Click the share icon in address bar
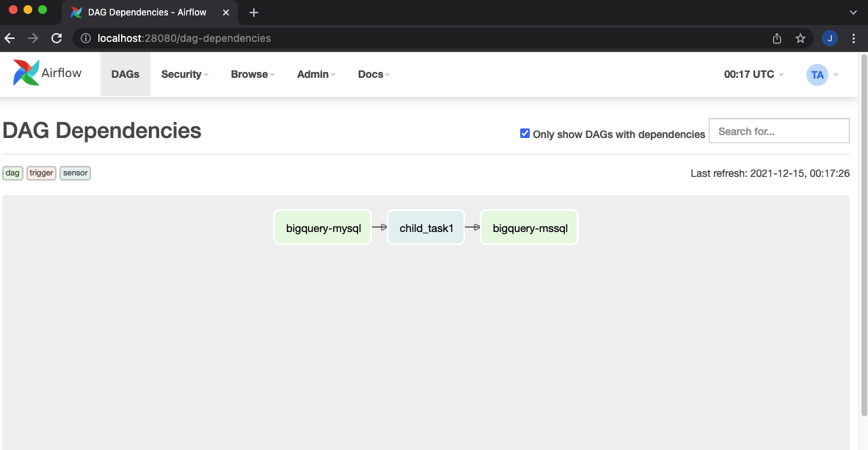 tap(777, 38)
